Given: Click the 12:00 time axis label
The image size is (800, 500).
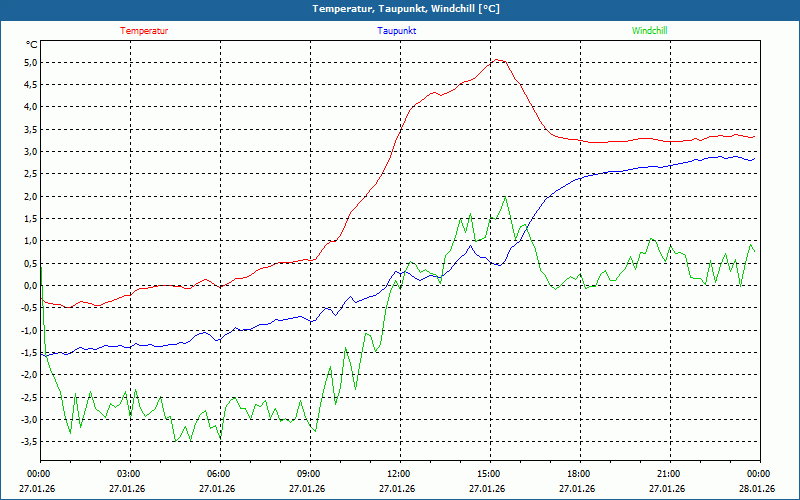Looking at the screenshot, I should (400, 474).
